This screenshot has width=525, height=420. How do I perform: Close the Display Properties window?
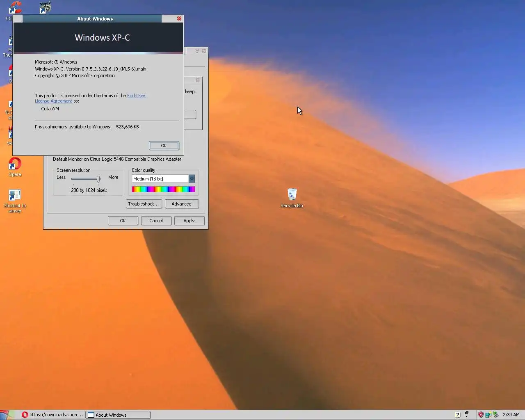pyautogui.click(x=204, y=51)
